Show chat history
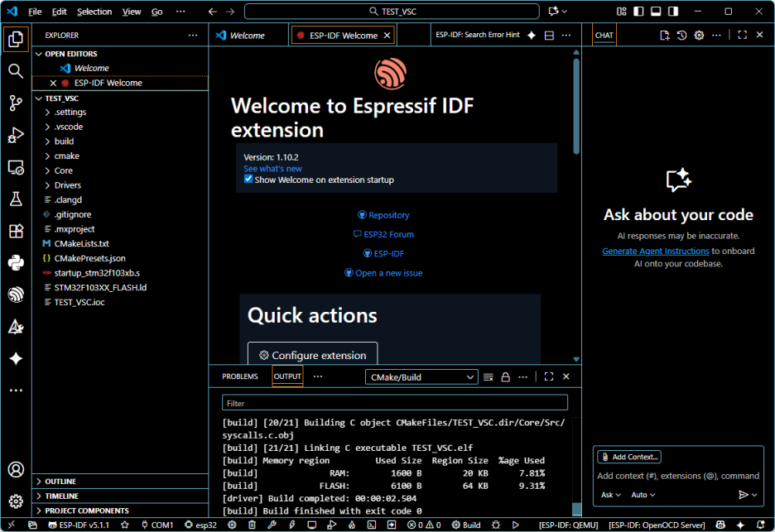This screenshot has width=775, height=532. [x=682, y=35]
